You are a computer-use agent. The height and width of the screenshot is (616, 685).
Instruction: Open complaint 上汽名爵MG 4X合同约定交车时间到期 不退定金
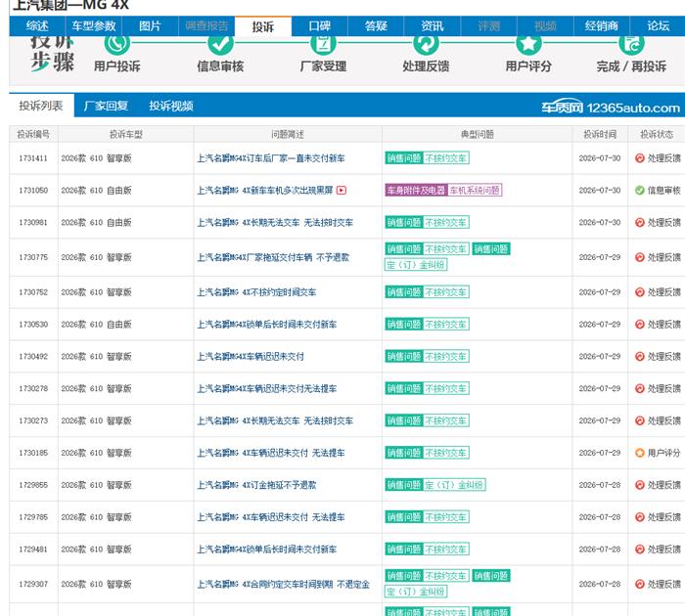pyautogui.click(x=284, y=584)
